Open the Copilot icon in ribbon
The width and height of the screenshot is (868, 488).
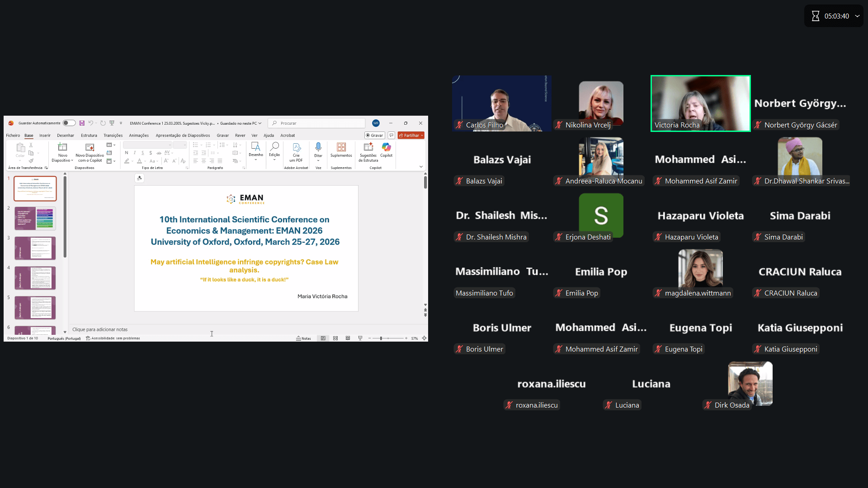[x=386, y=147]
